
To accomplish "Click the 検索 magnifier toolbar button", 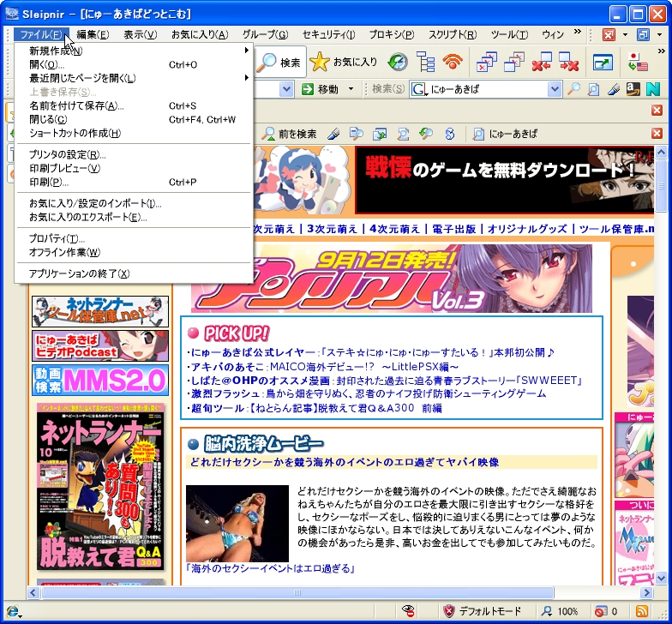I will coord(280,63).
